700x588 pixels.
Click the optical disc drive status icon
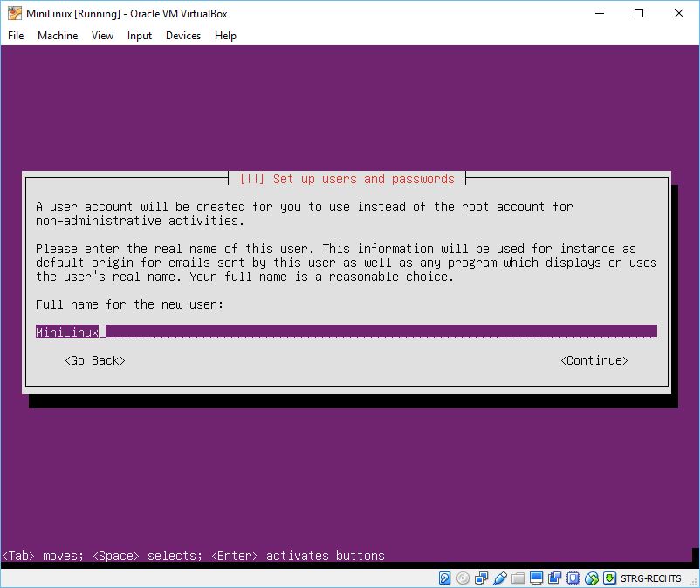click(x=463, y=578)
